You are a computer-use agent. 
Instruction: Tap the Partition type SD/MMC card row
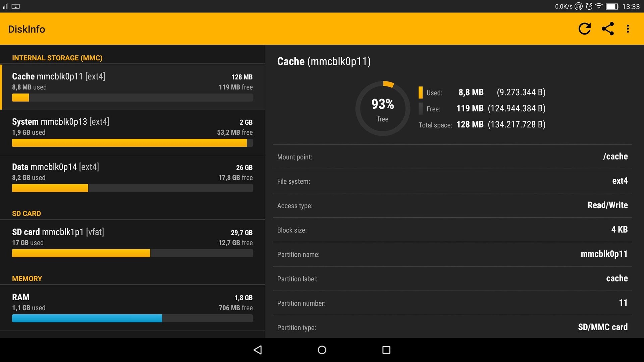point(452,327)
